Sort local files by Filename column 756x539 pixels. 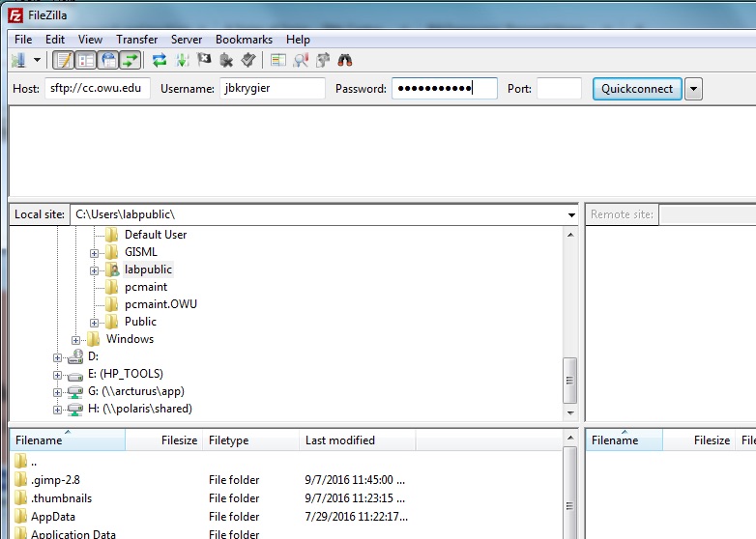(68, 440)
